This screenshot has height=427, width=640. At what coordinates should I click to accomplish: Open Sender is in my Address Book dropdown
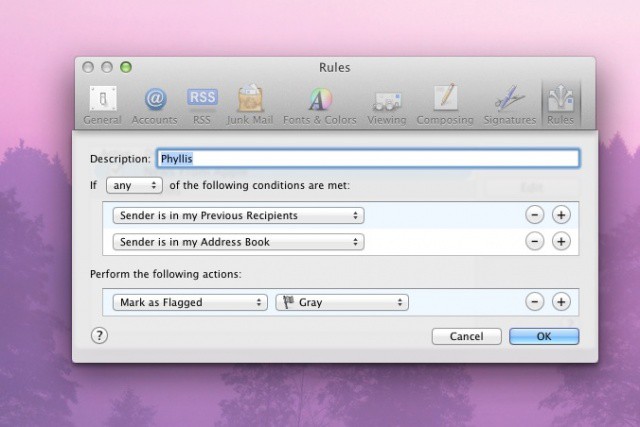click(x=238, y=242)
